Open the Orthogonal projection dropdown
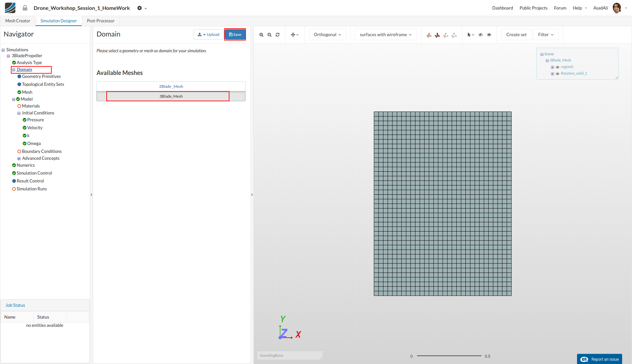This screenshot has height=364, width=632. coord(327,35)
